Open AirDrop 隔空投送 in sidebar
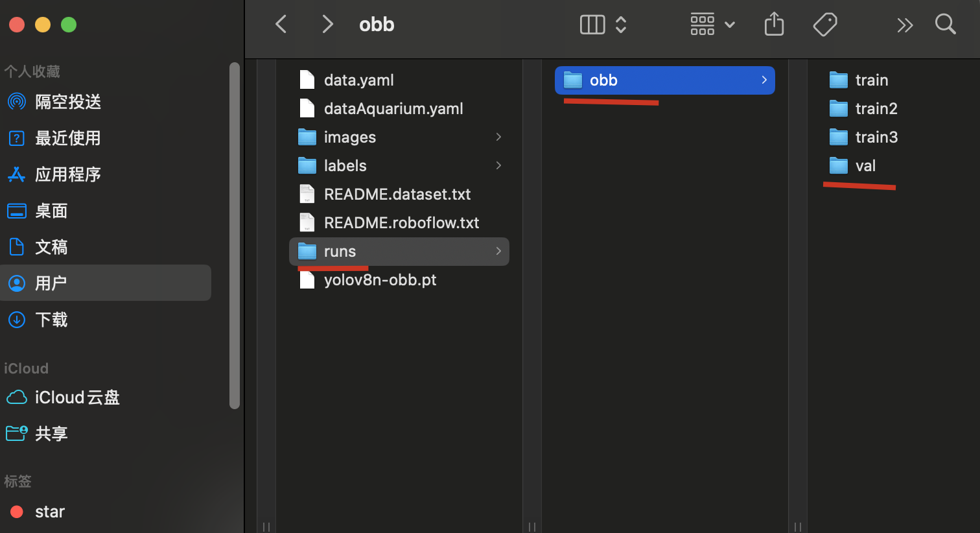 coord(106,102)
